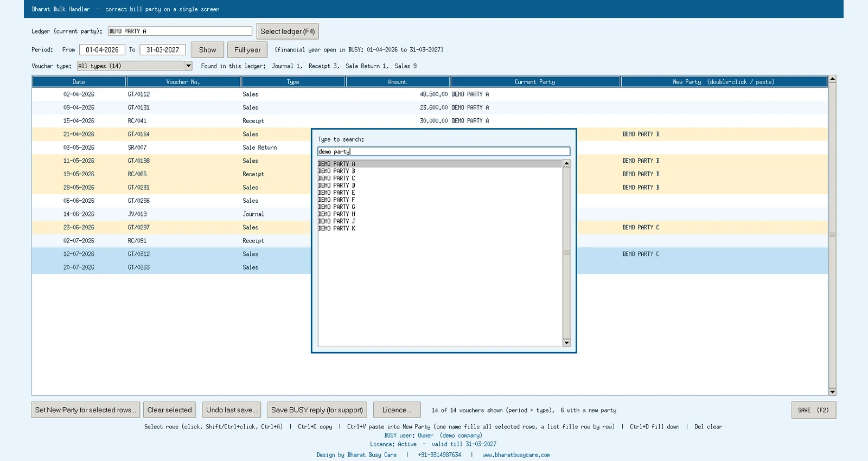Image resolution: width=868 pixels, height=461 pixels.
Task: Sort by the Date column header
Action: (x=79, y=82)
